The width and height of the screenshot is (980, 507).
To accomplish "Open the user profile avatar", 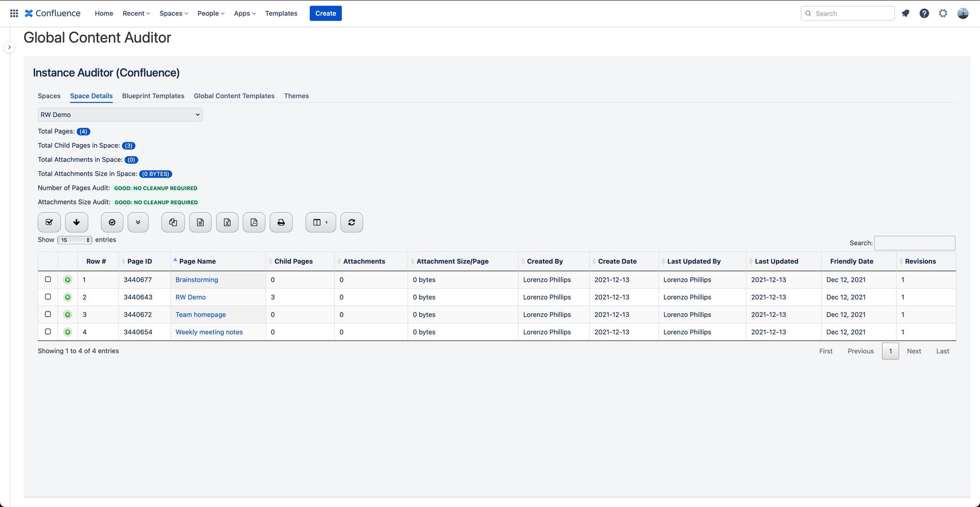I will (x=963, y=13).
